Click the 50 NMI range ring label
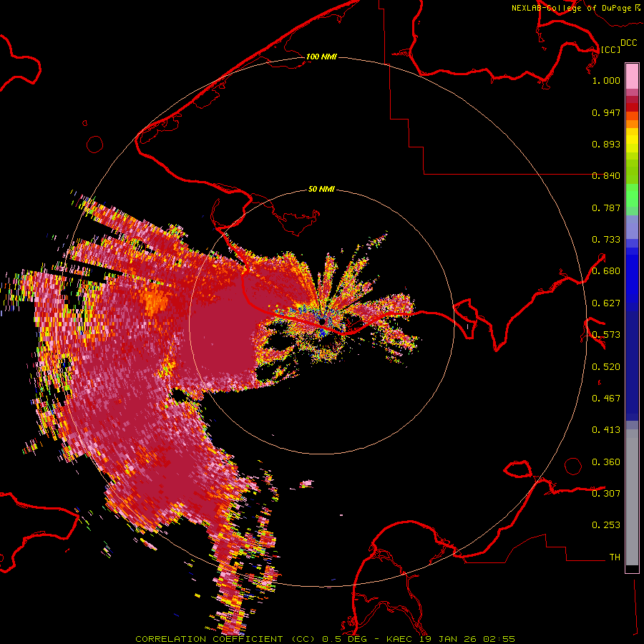The width and height of the screenshot is (644, 644). click(x=321, y=189)
